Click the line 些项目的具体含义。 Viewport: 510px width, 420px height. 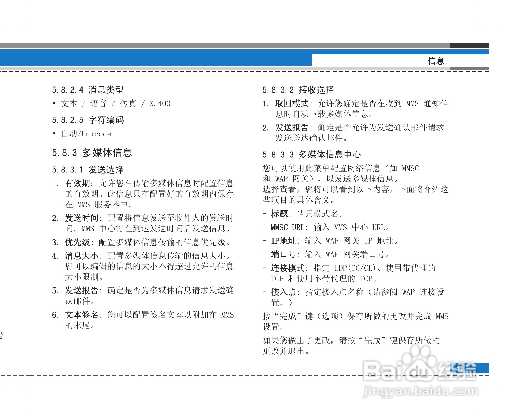pos(299,200)
